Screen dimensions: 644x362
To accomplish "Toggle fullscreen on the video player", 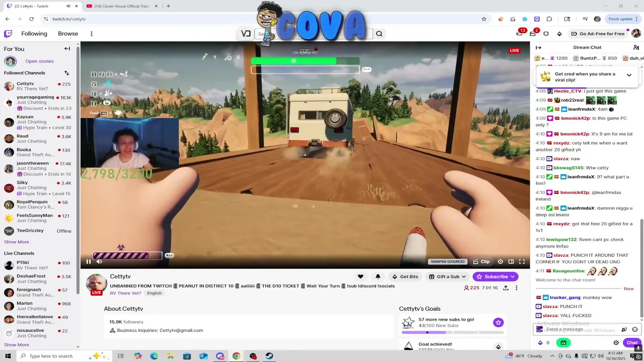I will 522,261.
